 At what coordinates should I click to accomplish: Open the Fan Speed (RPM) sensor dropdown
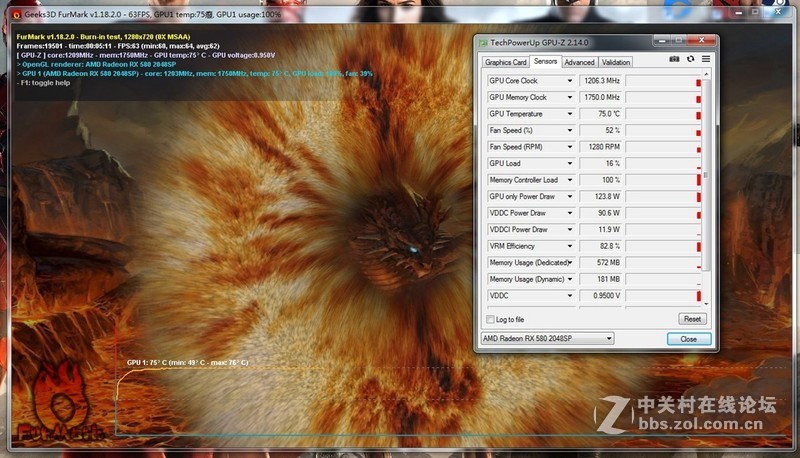point(570,147)
